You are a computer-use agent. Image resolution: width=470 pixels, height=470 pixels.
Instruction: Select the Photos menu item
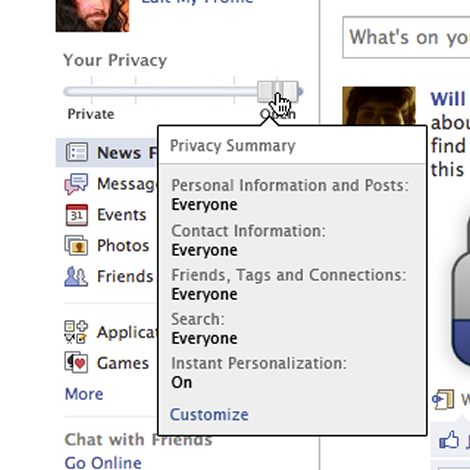tap(123, 245)
